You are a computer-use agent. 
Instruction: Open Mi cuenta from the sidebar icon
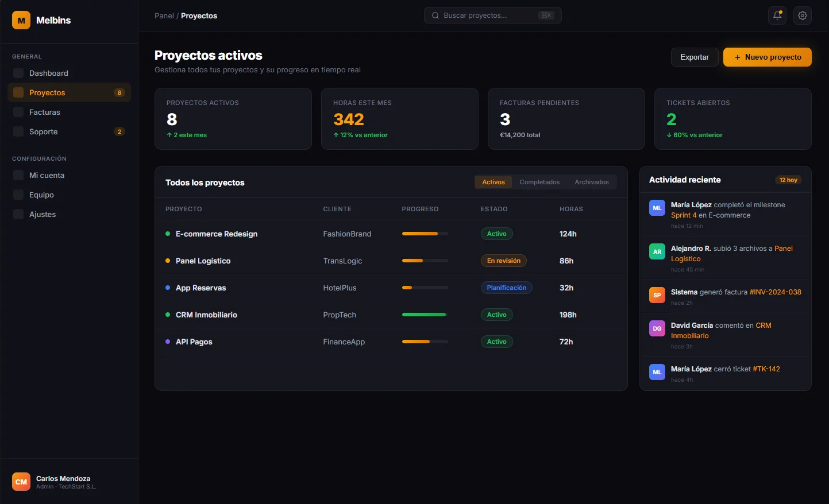point(18,175)
